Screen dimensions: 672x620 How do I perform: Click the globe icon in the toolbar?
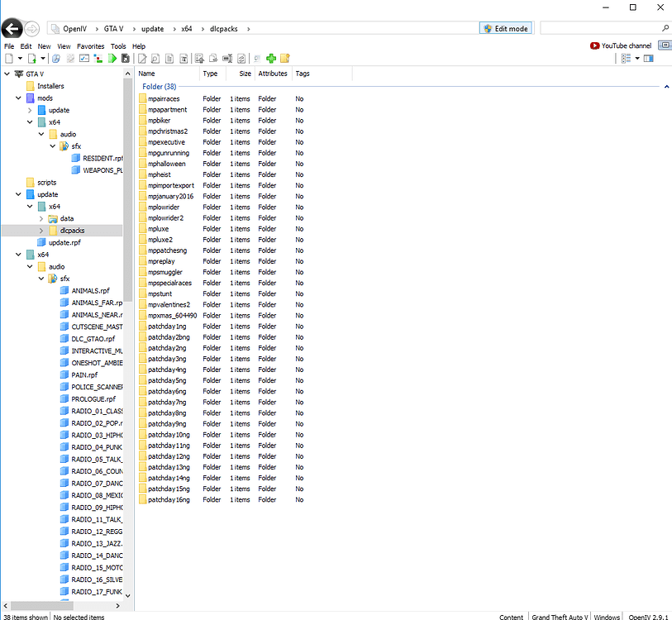pyautogui.click(x=55, y=59)
